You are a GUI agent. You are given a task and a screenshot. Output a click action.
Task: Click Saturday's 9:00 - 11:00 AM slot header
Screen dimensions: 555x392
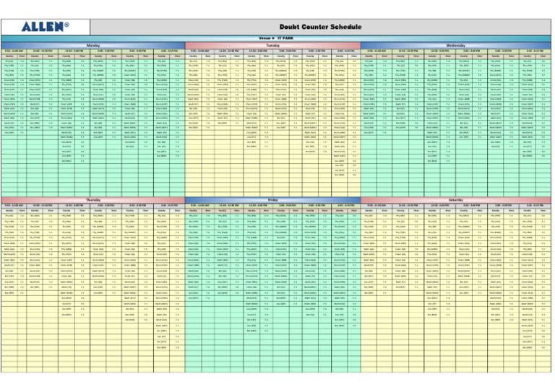tap(377, 206)
